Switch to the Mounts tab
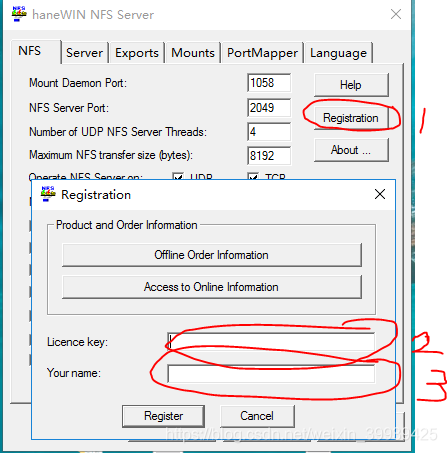Viewport: 447px width, 453px height. [x=193, y=53]
